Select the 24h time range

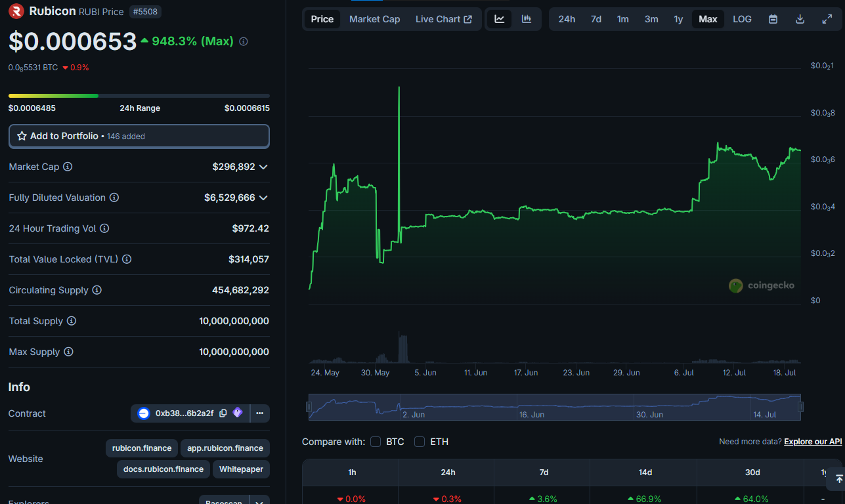[x=567, y=19]
